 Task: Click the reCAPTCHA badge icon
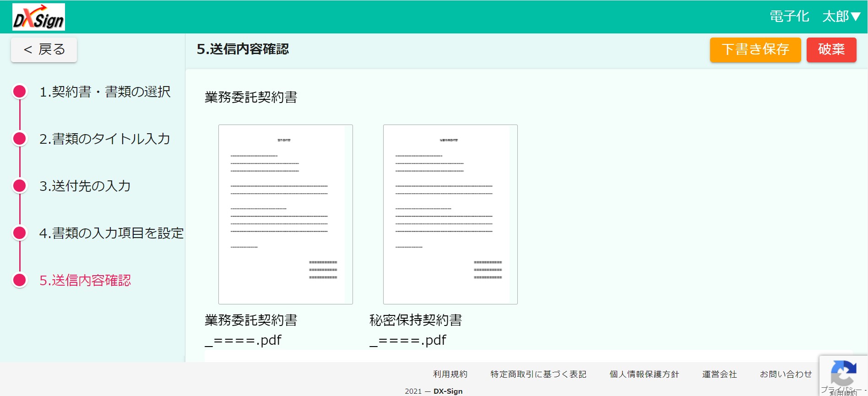point(843,373)
